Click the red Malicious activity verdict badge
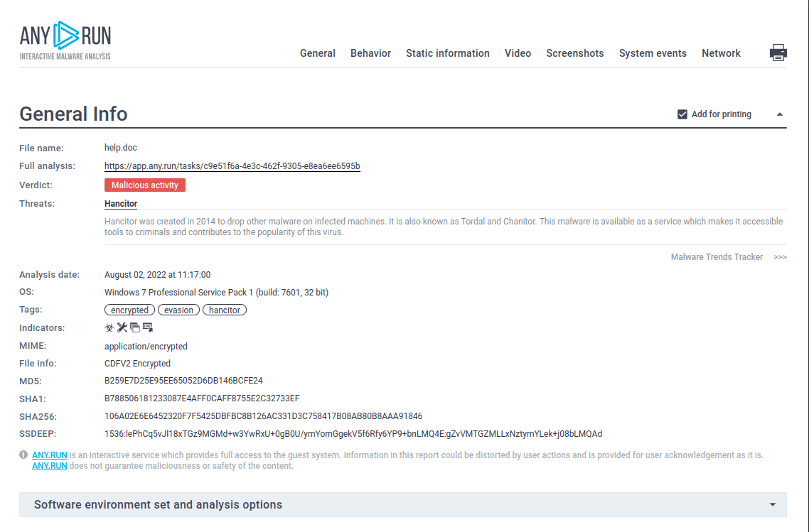 [145, 185]
